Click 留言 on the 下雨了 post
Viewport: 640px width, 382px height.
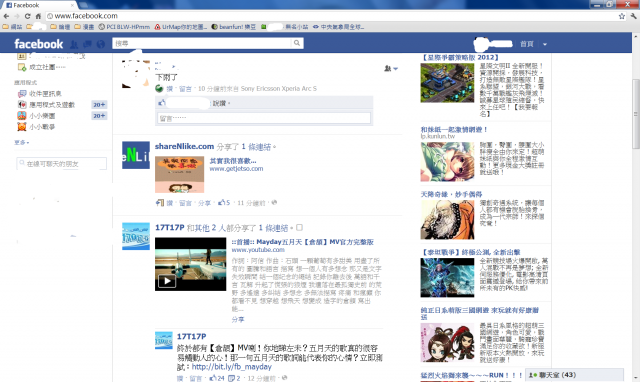pyautogui.click(x=185, y=89)
